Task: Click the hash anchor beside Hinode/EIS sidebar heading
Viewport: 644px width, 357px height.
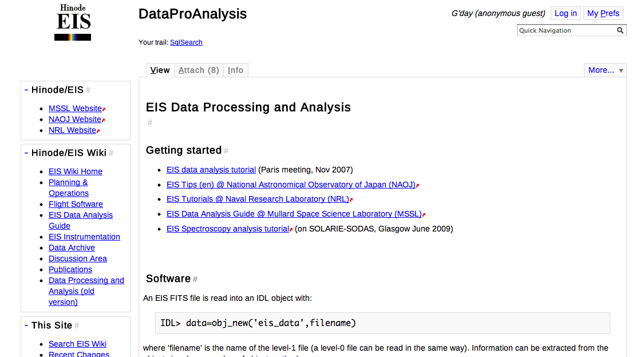Action: (88, 90)
